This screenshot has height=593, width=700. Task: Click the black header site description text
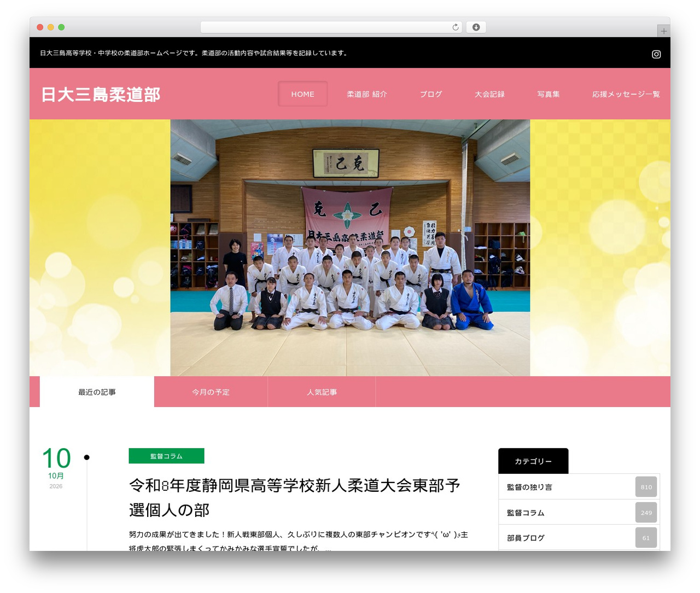coord(194,53)
